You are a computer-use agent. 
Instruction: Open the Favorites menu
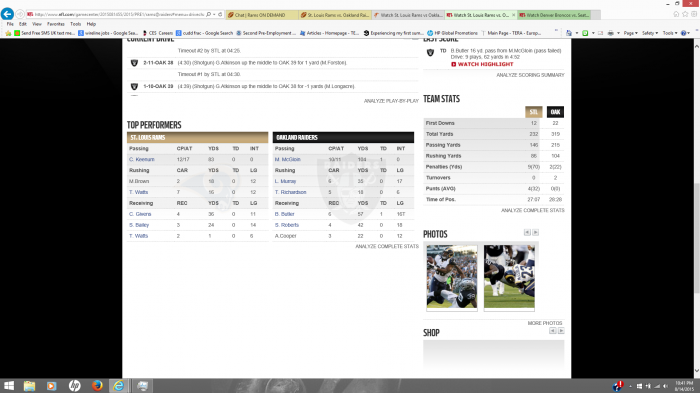(56, 24)
